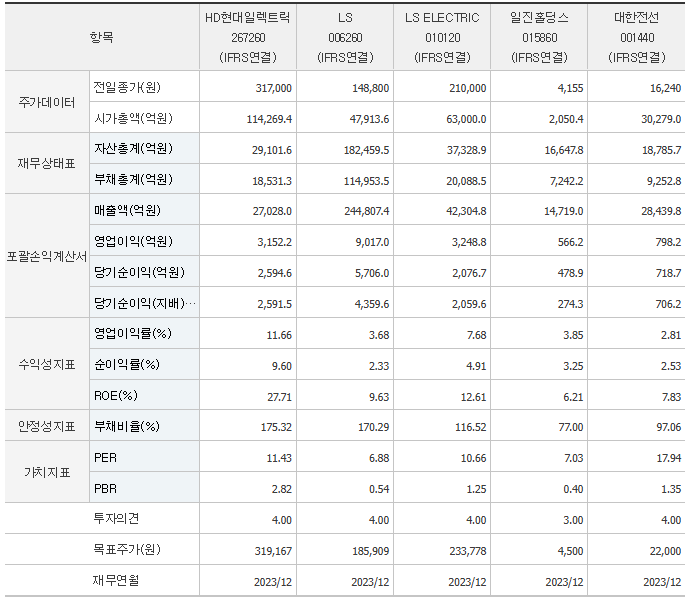This screenshot has width=685, height=598.
Task: Select target price value 233,778
Action: pos(467,551)
